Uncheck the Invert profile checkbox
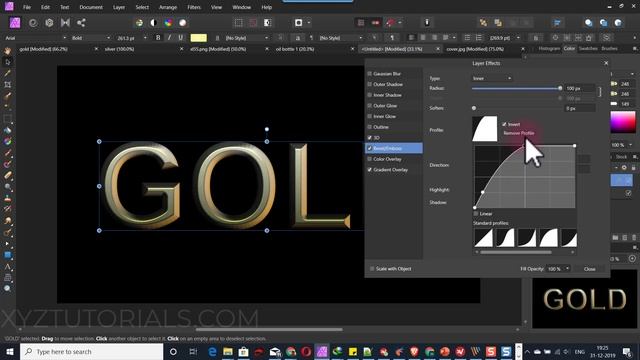 tap(504, 124)
